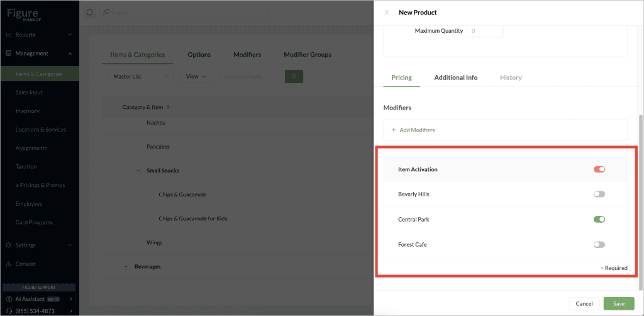Click the AI Assistant icon in Figure Support
Image resolution: width=644 pixels, height=316 pixels.
tap(9, 299)
